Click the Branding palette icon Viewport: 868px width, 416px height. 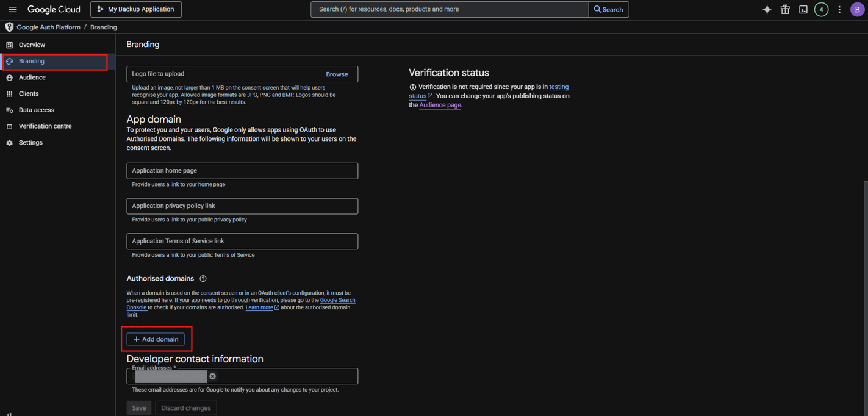point(9,61)
